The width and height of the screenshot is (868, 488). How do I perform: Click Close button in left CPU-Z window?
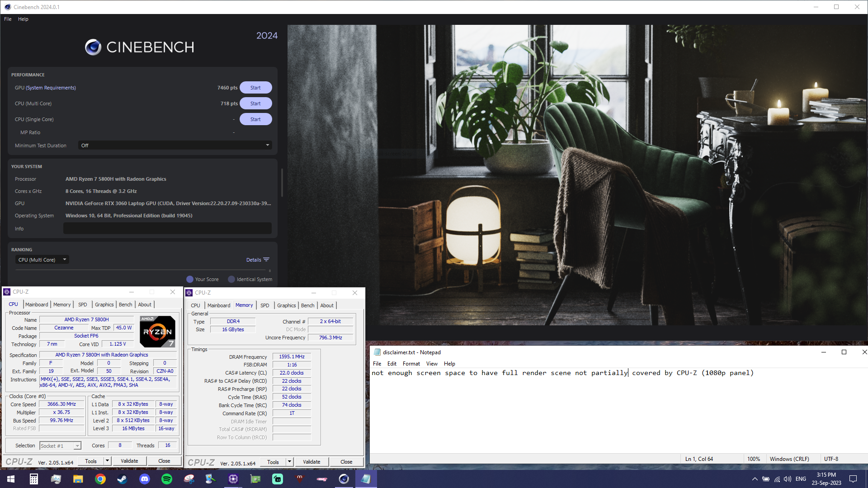164,461
